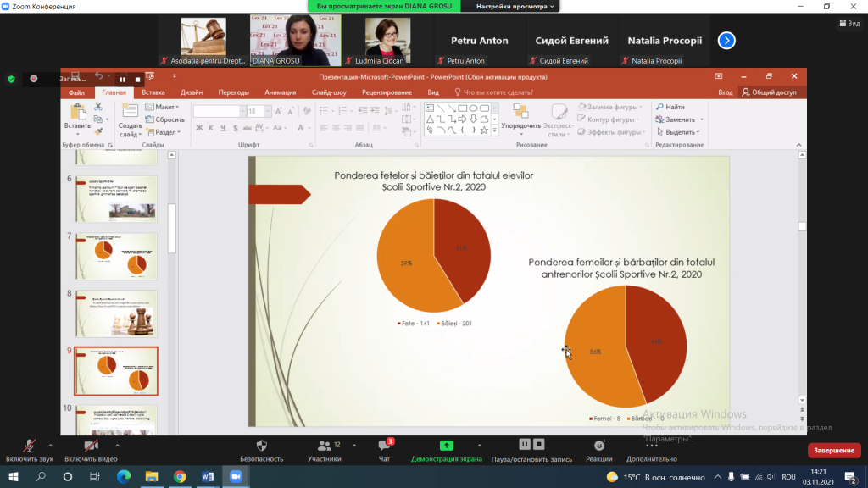Open the Participants panel icon
The image size is (868, 488).
(325, 446)
